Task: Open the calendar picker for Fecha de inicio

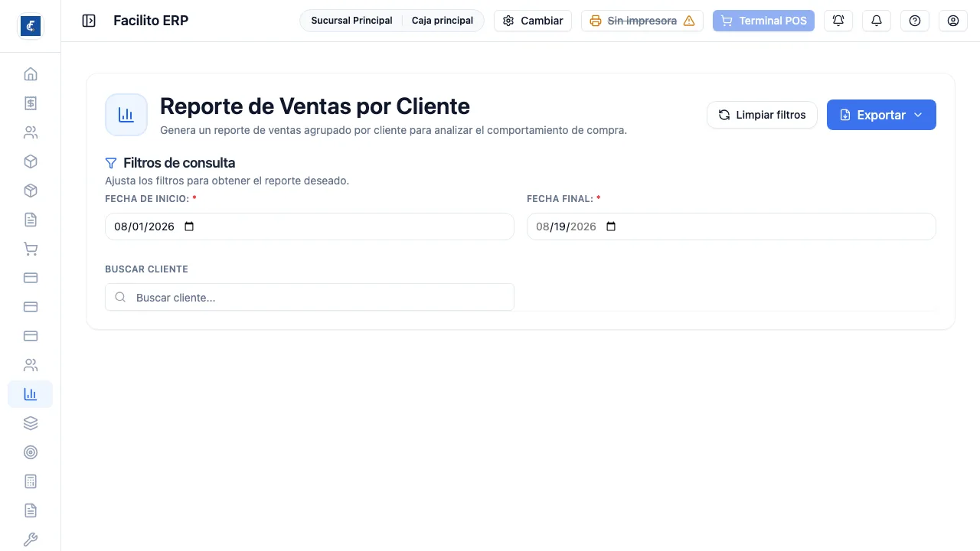Action: 190,227
